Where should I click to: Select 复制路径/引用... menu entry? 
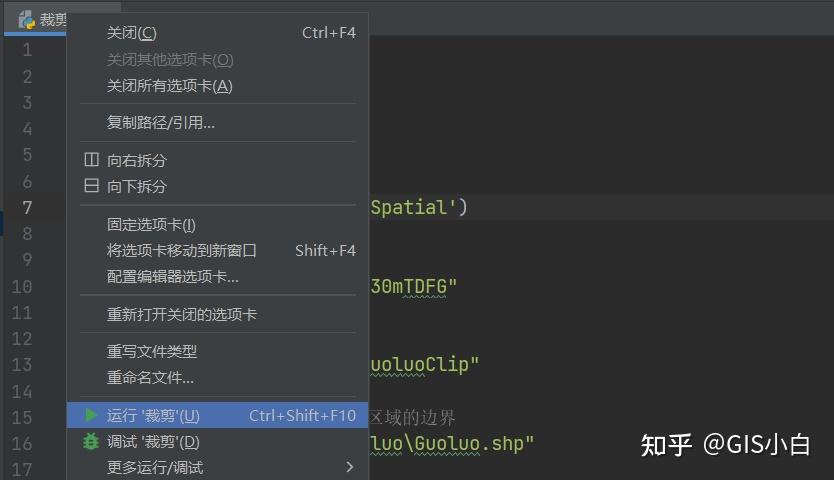click(161, 123)
